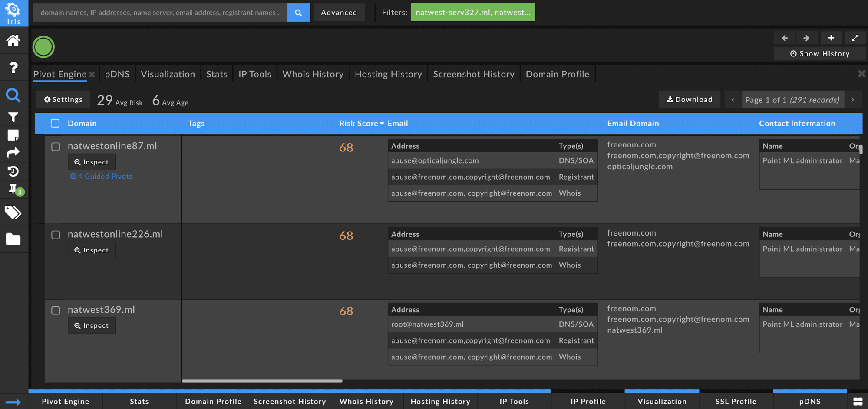Expand the sidebar with the bottom arrow
The width and height of the screenshot is (868, 409).
click(x=13, y=402)
